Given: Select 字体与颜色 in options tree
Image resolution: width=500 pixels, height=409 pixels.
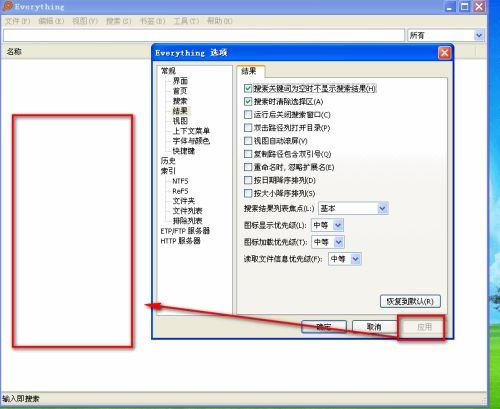Looking at the screenshot, I should point(191,141).
